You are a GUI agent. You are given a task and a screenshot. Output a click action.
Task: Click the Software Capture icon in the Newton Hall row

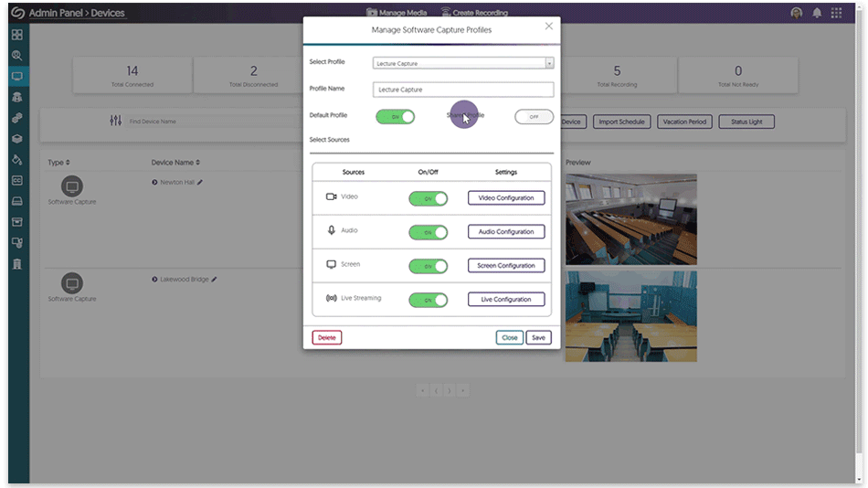point(72,186)
